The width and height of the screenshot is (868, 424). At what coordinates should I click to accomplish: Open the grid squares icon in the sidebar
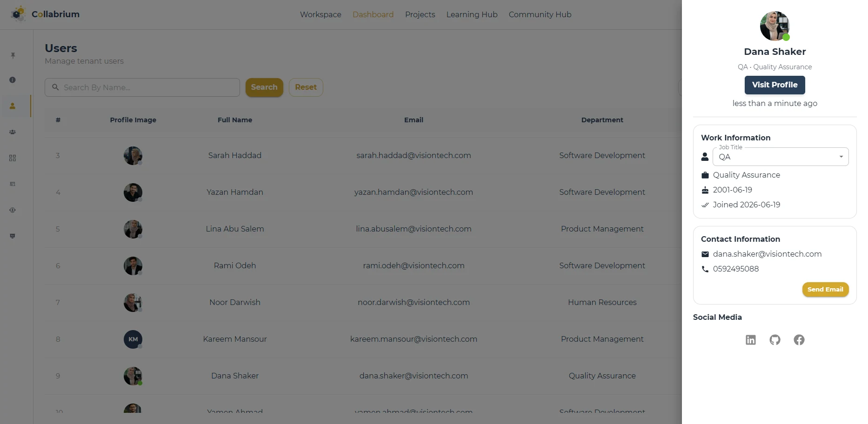[13, 158]
